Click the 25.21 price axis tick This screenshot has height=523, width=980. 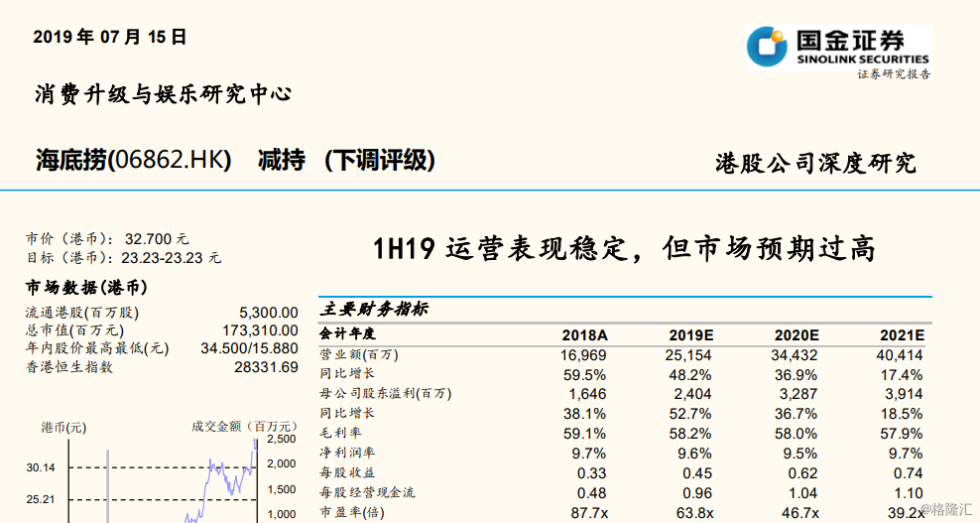(x=41, y=499)
